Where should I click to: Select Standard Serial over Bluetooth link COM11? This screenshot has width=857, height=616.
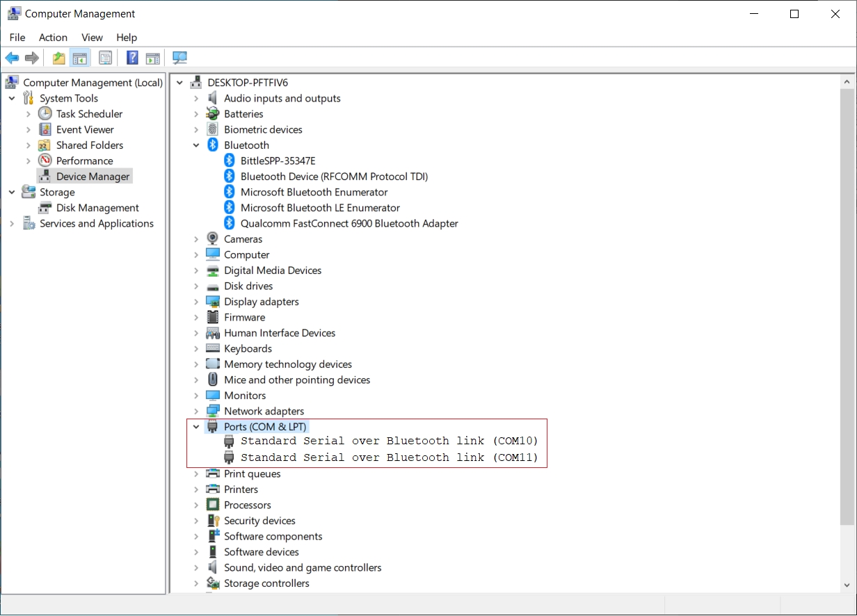coord(389,457)
